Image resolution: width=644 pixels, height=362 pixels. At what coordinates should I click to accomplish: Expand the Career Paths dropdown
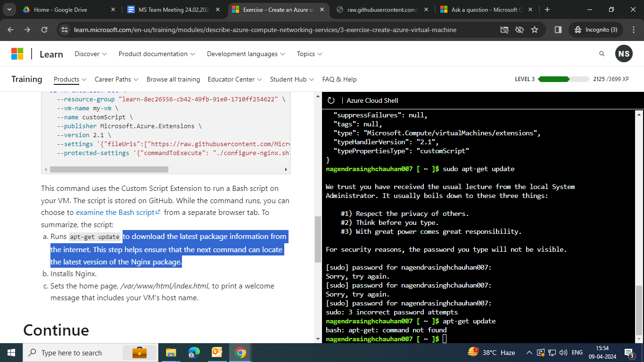[x=116, y=79]
